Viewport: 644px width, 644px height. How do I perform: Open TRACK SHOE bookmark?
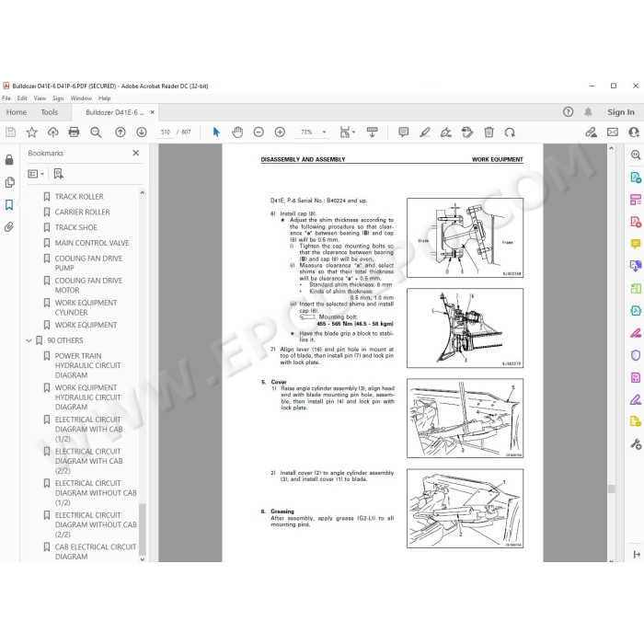click(x=76, y=227)
